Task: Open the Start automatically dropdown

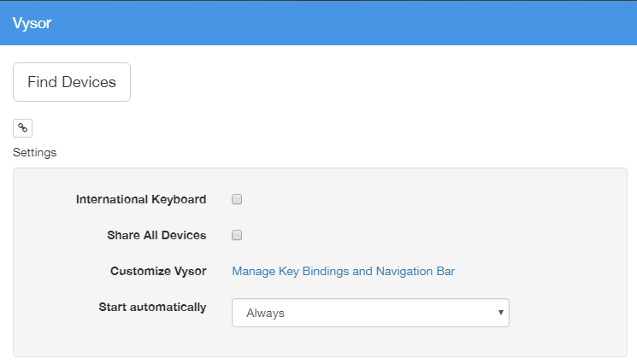Action: coord(370,313)
